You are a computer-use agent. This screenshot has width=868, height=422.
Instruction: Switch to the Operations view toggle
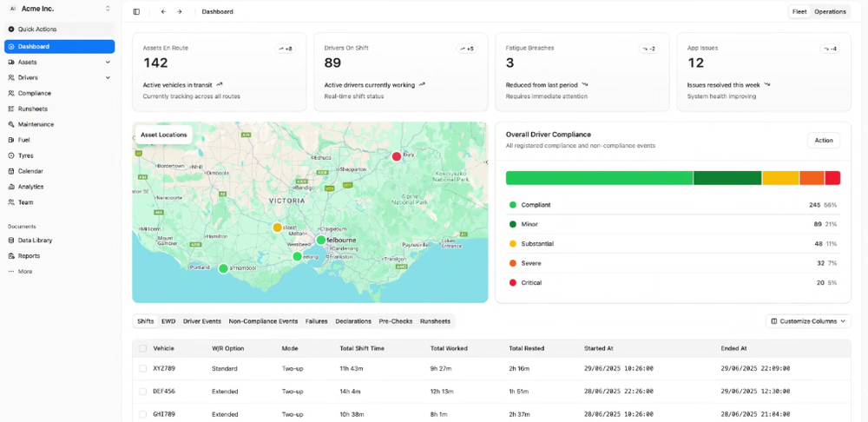830,11
